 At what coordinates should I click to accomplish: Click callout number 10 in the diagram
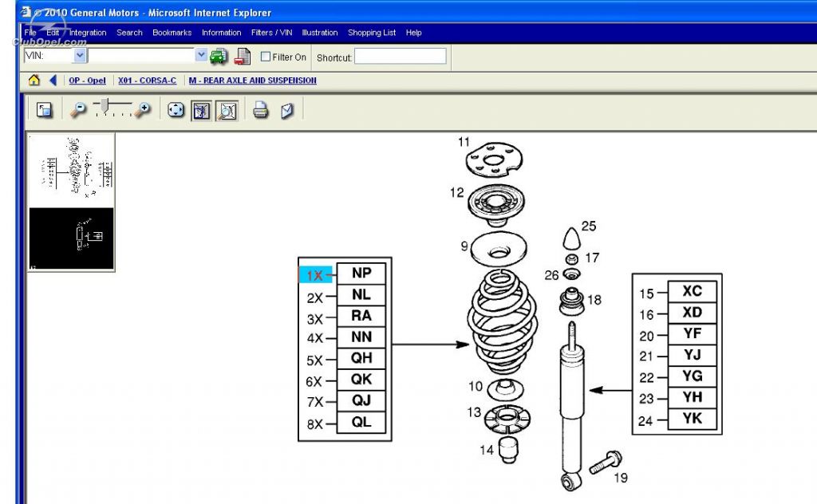click(x=476, y=386)
